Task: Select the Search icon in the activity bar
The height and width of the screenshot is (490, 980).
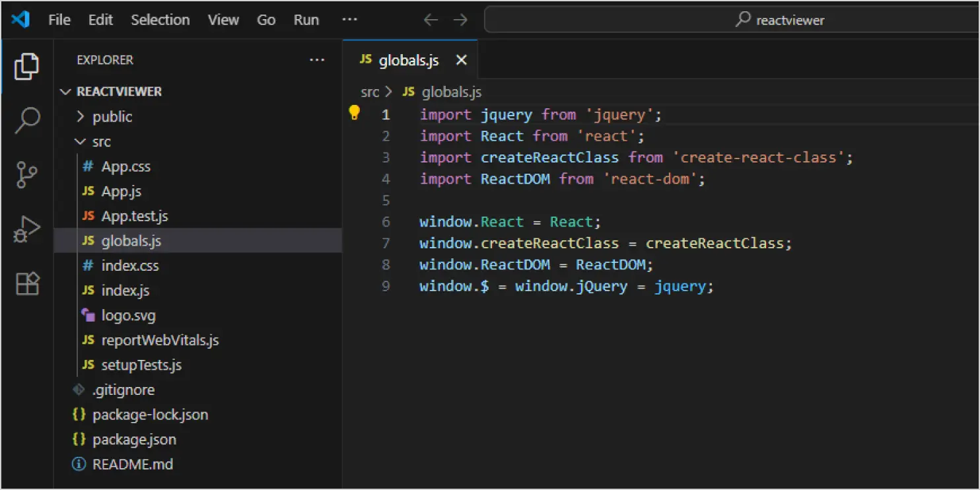Action: point(26,120)
